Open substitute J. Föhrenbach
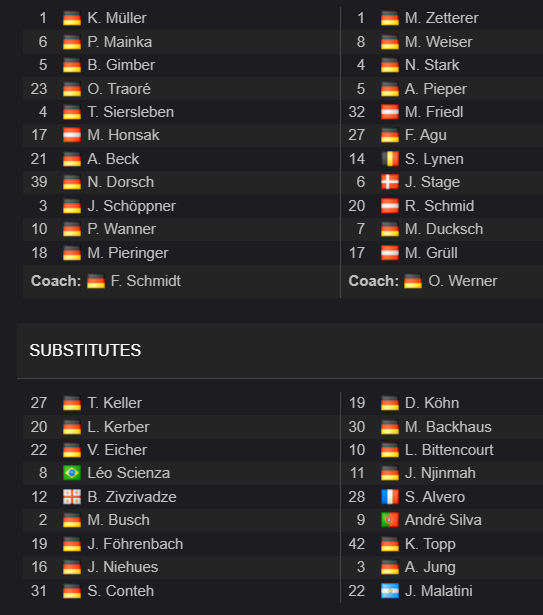Screen dimensions: 543x615 click(135, 544)
